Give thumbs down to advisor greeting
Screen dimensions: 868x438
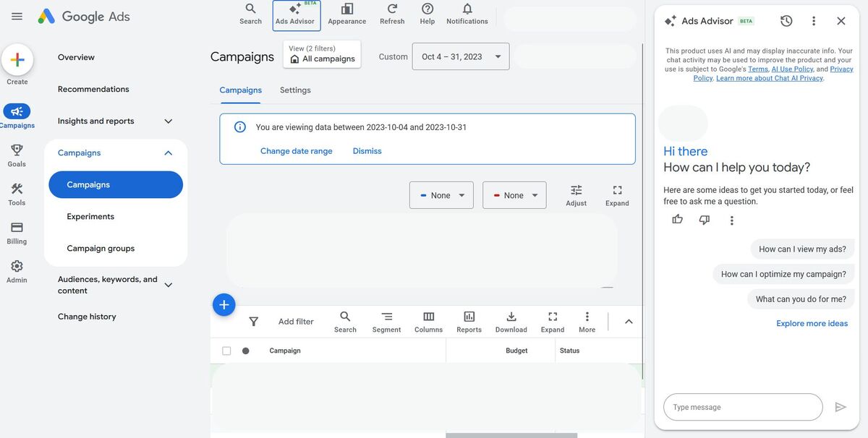705,220
